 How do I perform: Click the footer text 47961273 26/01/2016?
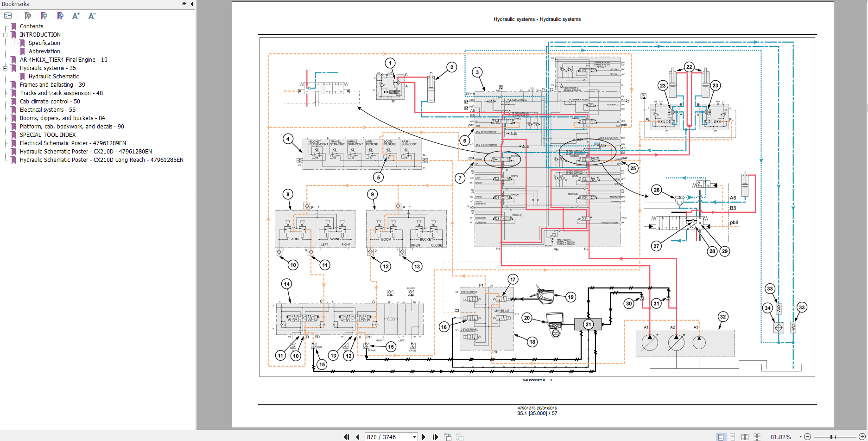point(537,409)
